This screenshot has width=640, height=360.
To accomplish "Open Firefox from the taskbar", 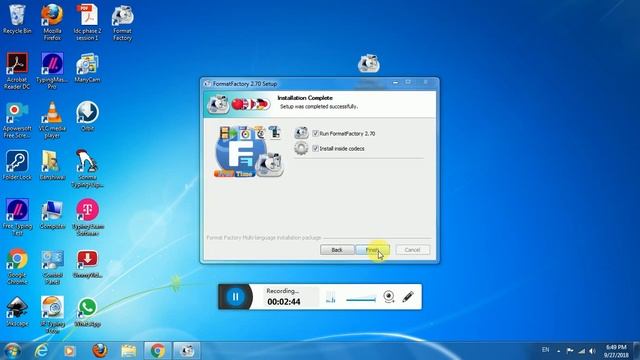I will (99, 351).
